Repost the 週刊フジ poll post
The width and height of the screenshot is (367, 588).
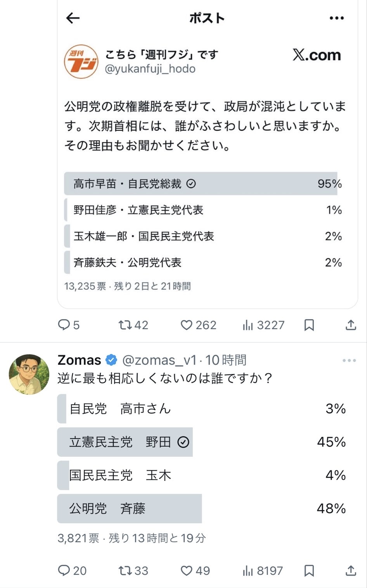coord(125,325)
